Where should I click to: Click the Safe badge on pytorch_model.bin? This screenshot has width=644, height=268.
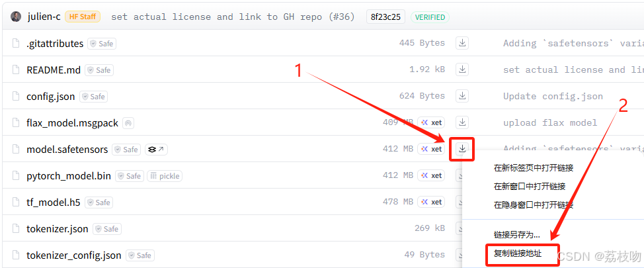pyautogui.click(x=130, y=176)
